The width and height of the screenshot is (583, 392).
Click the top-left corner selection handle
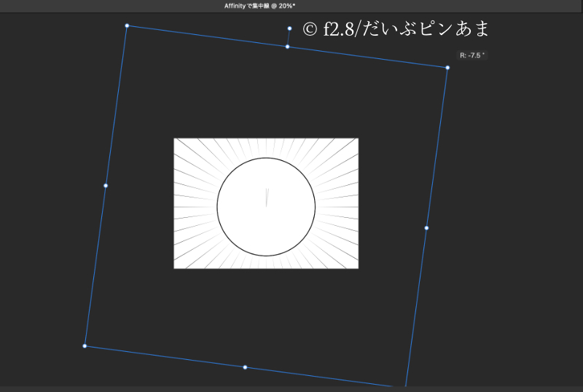tap(127, 26)
